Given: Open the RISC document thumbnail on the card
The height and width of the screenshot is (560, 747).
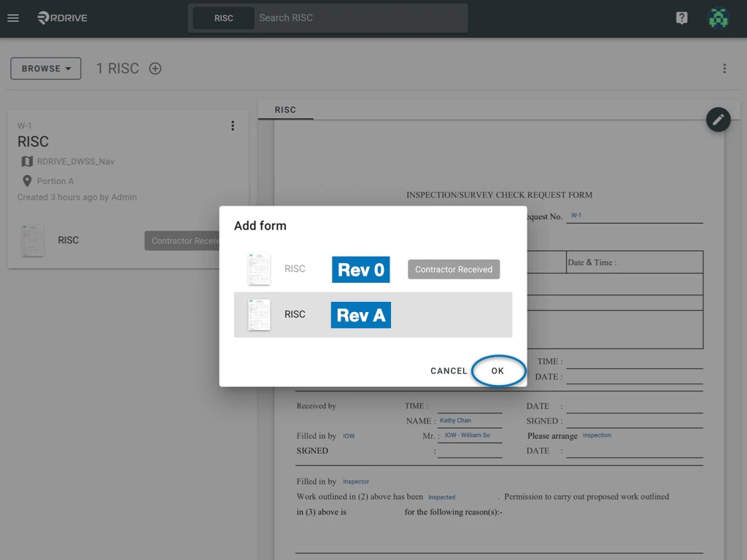Looking at the screenshot, I should 32,240.
